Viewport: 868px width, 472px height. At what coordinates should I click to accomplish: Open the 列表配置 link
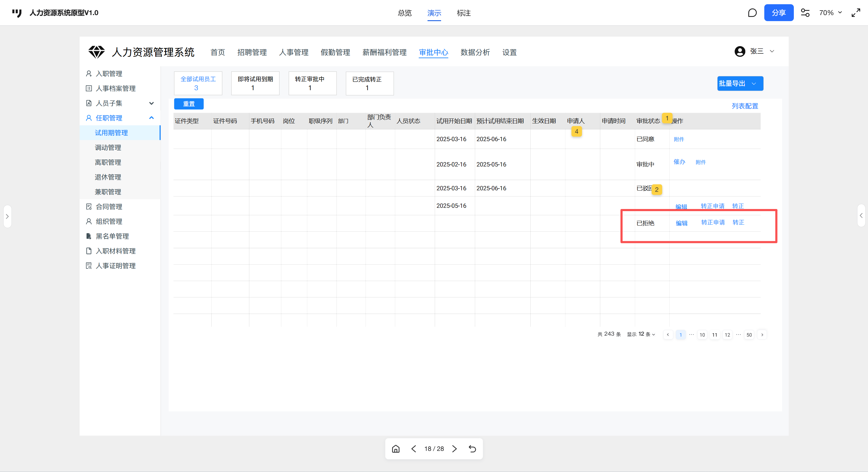[745, 106]
